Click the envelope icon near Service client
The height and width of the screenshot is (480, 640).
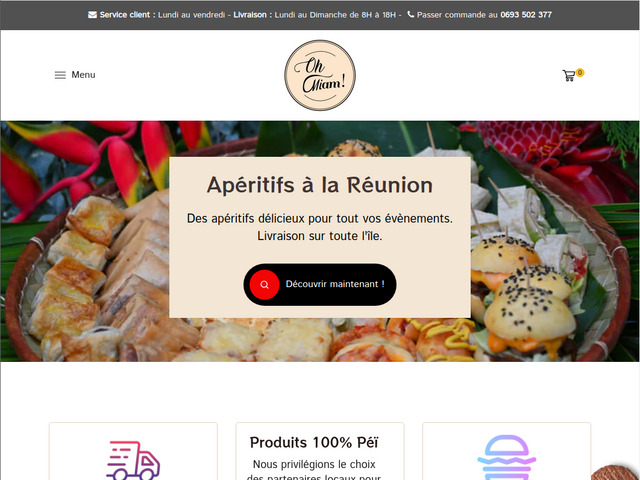pyautogui.click(x=92, y=15)
